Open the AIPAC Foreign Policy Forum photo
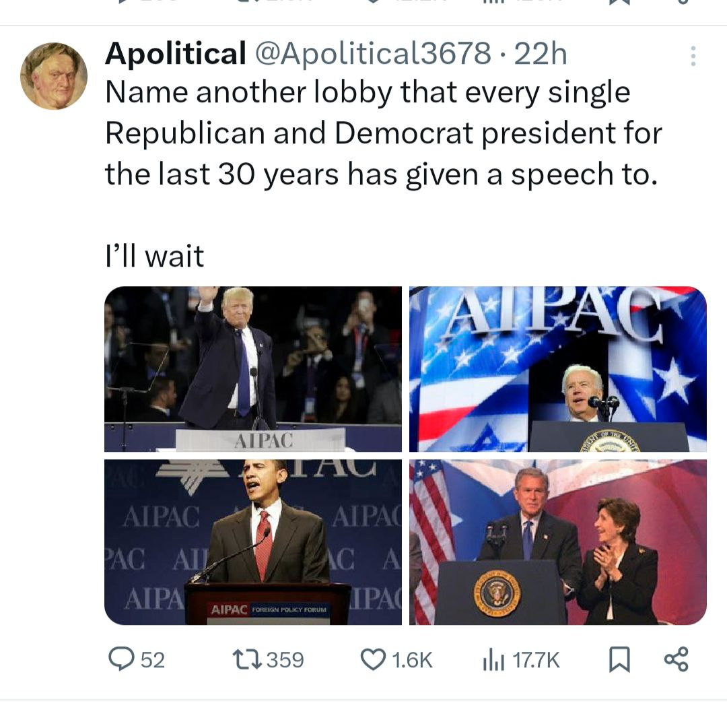727x728 pixels. point(253,542)
